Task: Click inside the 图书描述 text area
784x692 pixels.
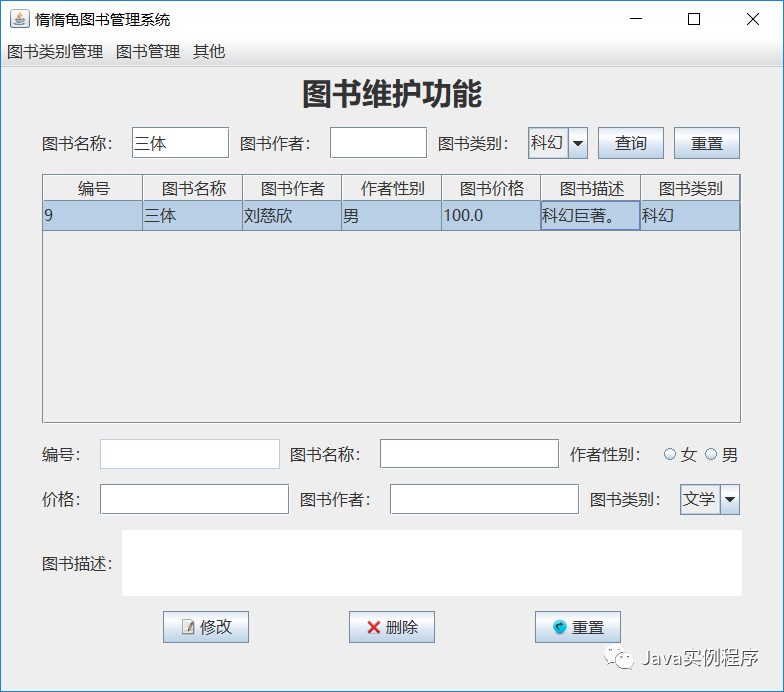Action: [x=432, y=563]
